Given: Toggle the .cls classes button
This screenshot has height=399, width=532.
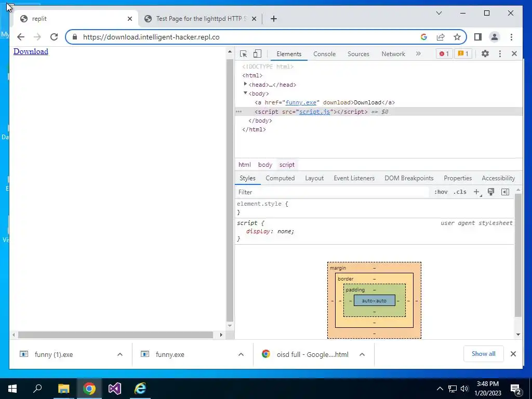Looking at the screenshot, I should 460,192.
